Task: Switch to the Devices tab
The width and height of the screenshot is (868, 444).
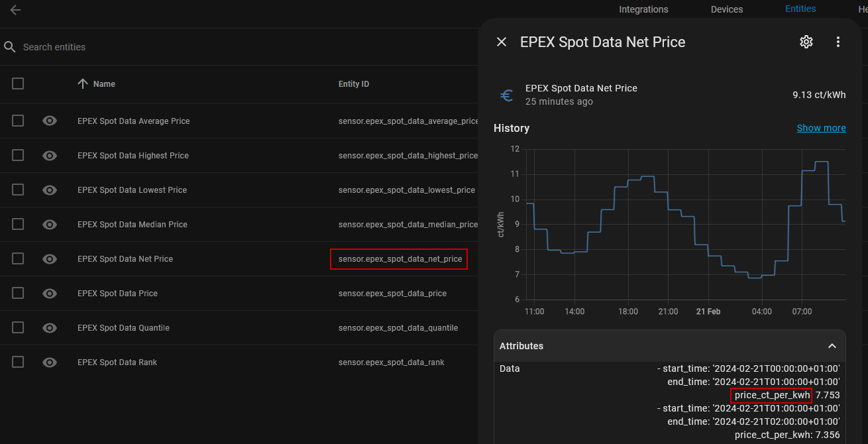Action: click(x=727, y=9)
